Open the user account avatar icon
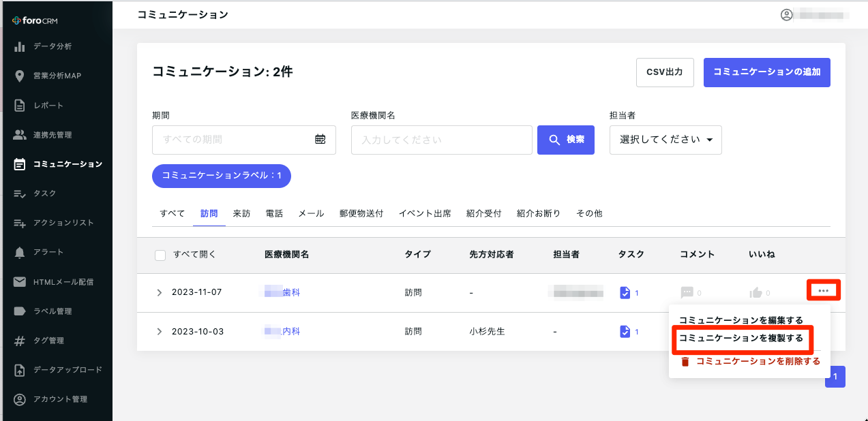The image size is (868, 421). [x=787, y=15]
